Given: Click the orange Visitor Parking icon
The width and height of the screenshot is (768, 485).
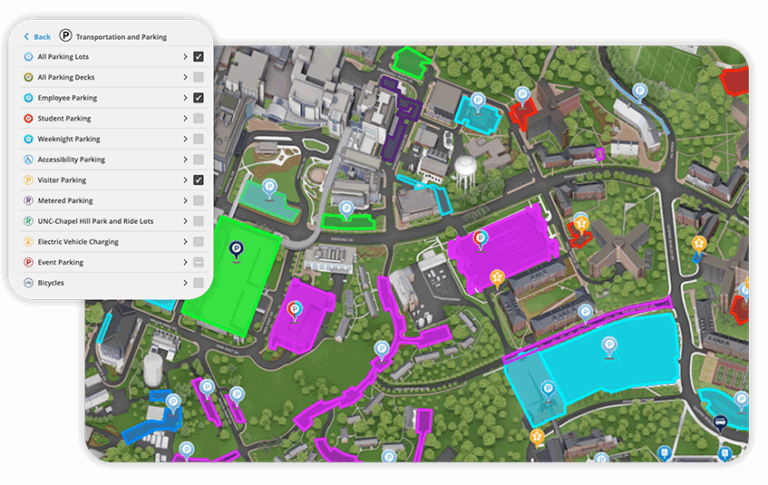Looking at the screenshot, I should tap(28, 180).
